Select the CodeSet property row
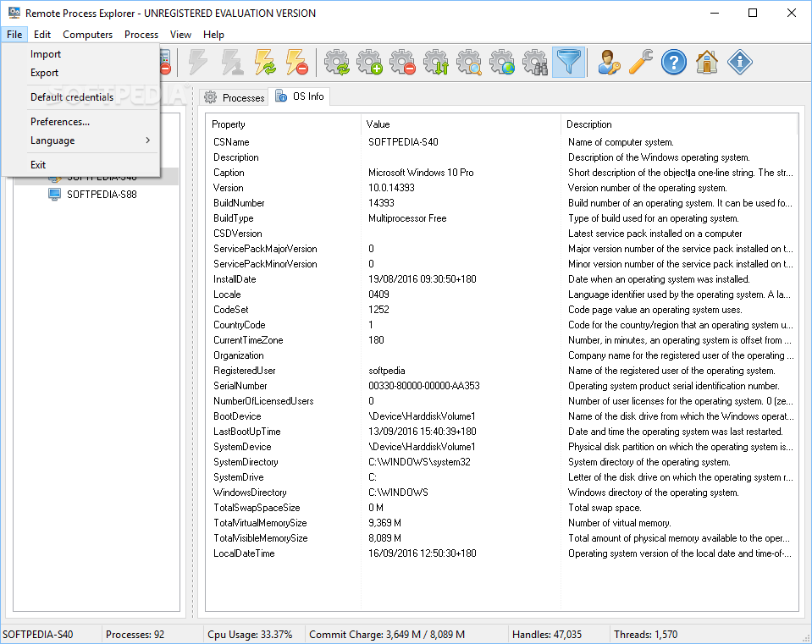The width and height of the screenshot is (812, 644). [501, 310]
